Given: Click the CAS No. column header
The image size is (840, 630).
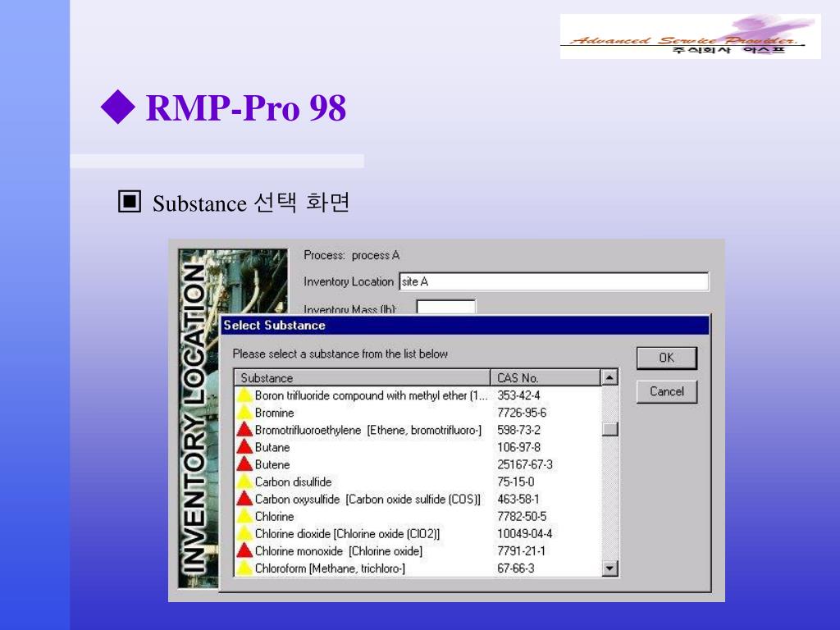Looking at the screenshot, I should (546, 377).
